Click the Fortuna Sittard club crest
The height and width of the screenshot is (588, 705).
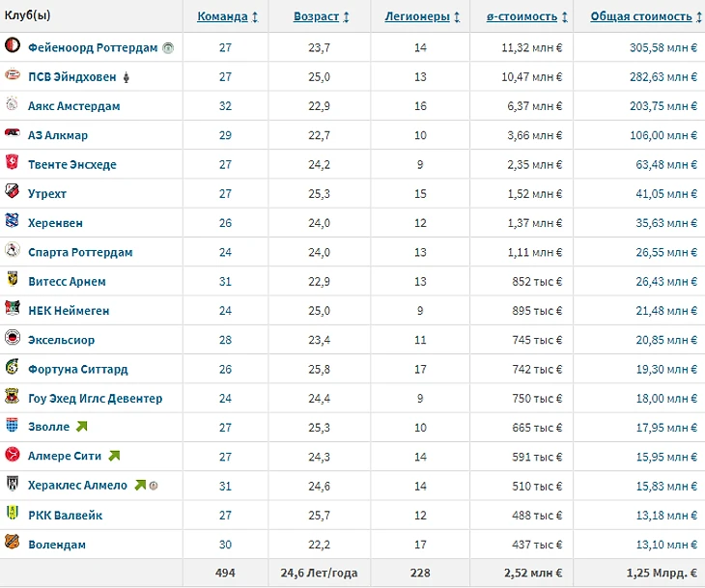pos(13,366)
